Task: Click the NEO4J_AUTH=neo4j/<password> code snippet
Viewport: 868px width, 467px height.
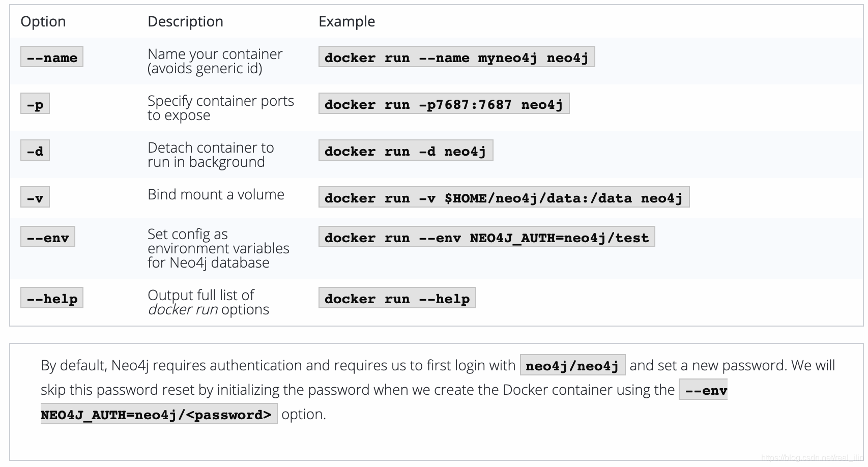Action: [159, 414]
